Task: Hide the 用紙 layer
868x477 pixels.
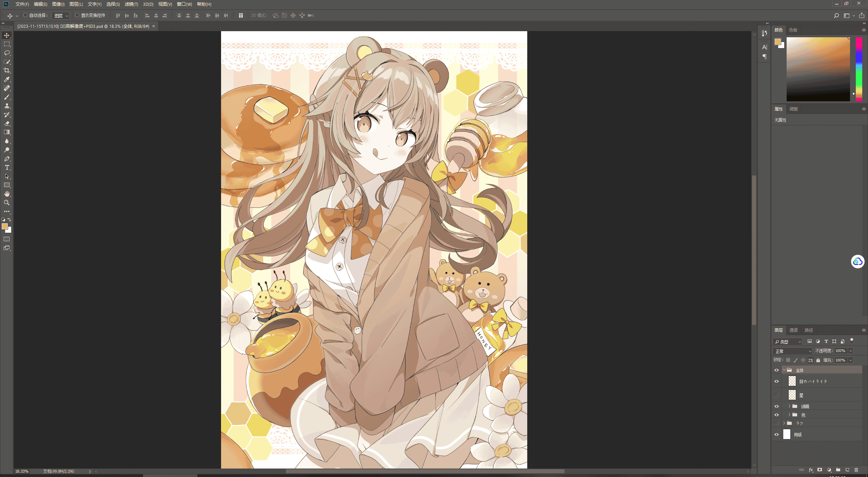Action: click(x=776, y=434)
